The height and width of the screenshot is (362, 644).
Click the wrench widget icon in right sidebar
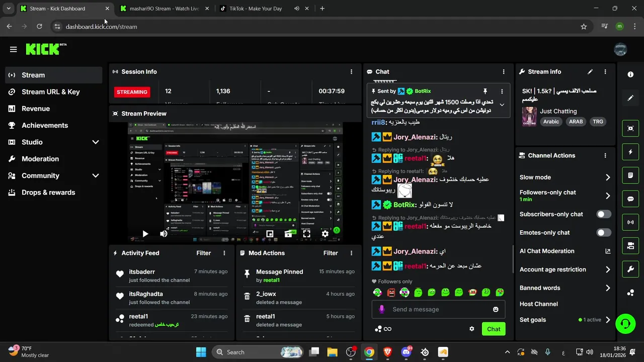[x=630, y=269]
